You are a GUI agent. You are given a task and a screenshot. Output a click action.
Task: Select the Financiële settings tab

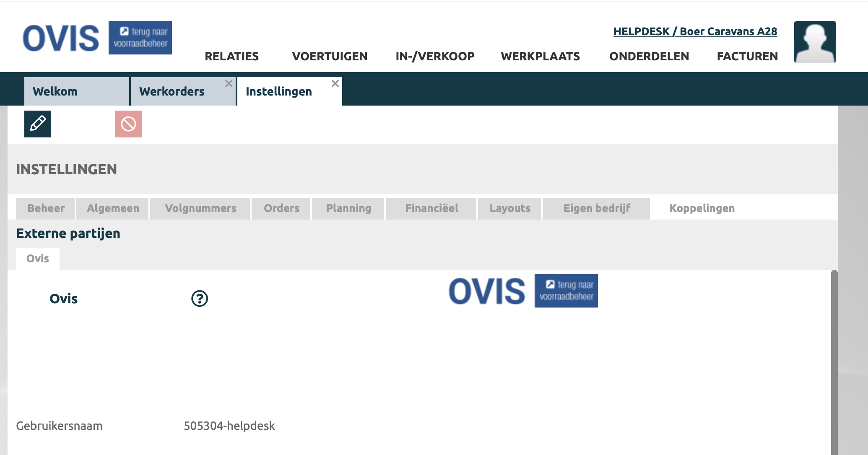point(431,208)
